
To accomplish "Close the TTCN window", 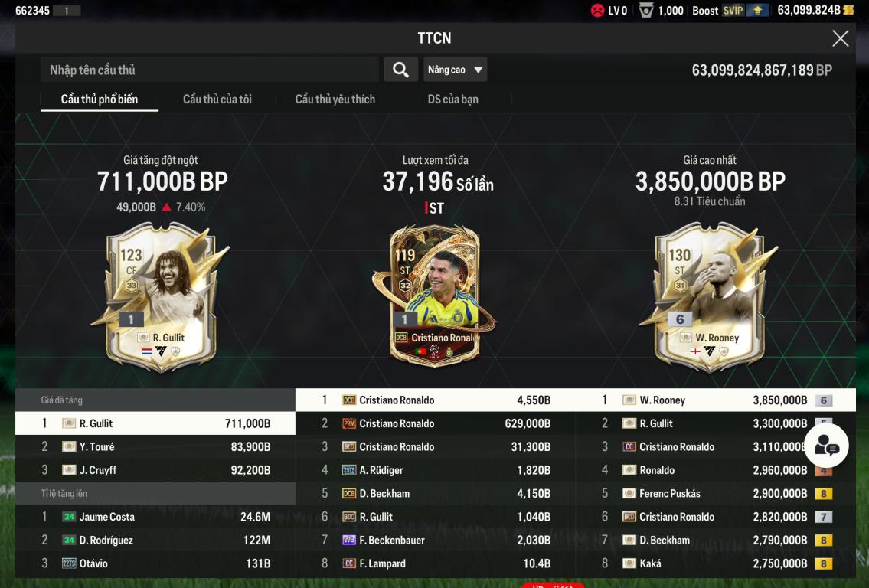I will point(840,38).
